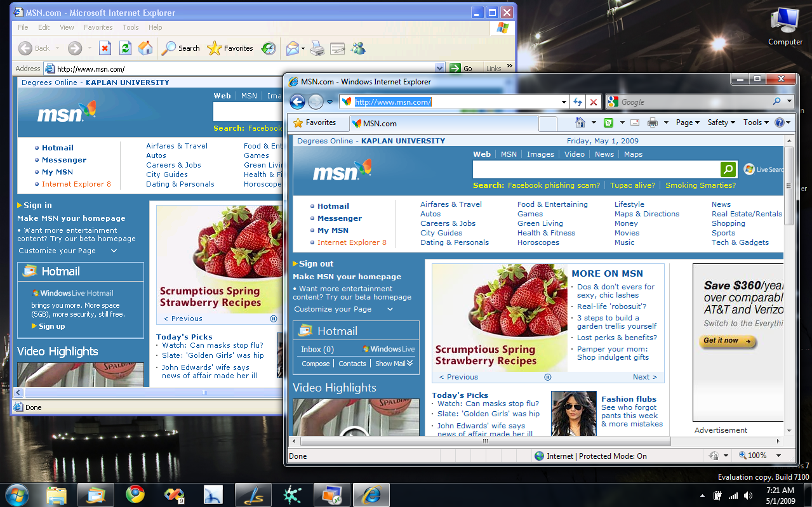Open the Help icon in the Windows IE command bar

[x=780, y=122]
